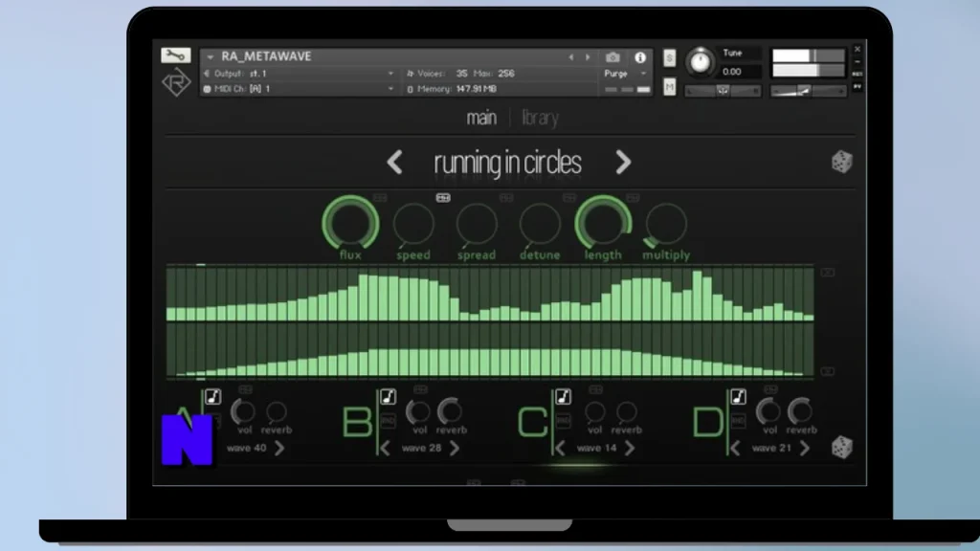This screenshot has width=980, height=551.
Task: Select the previous wave before wave 28
Action: (x=385, y=448)
